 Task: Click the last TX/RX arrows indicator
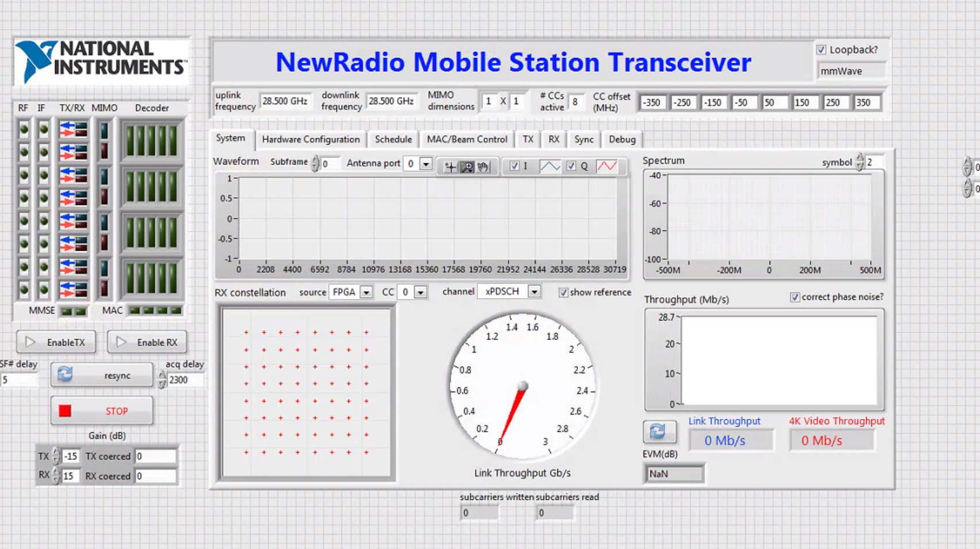click(x=74, y=289)
